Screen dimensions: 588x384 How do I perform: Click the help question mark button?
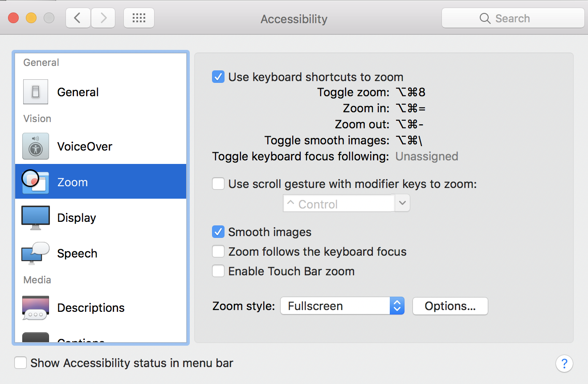click(x=564, y=363)
